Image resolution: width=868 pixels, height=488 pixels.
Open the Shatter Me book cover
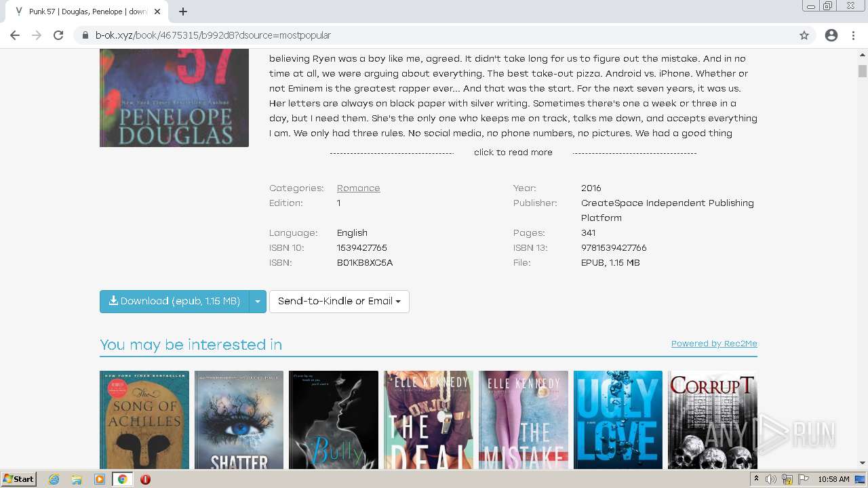[x=239, y=420]
